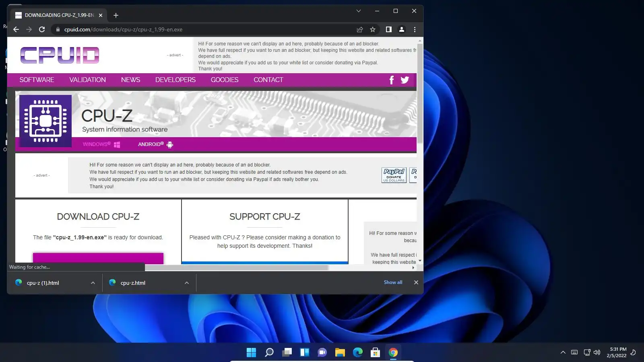This screenshot has width=644, height=362.
Task: Click the horizontal page scrollbar
Action: coord(237,267)
